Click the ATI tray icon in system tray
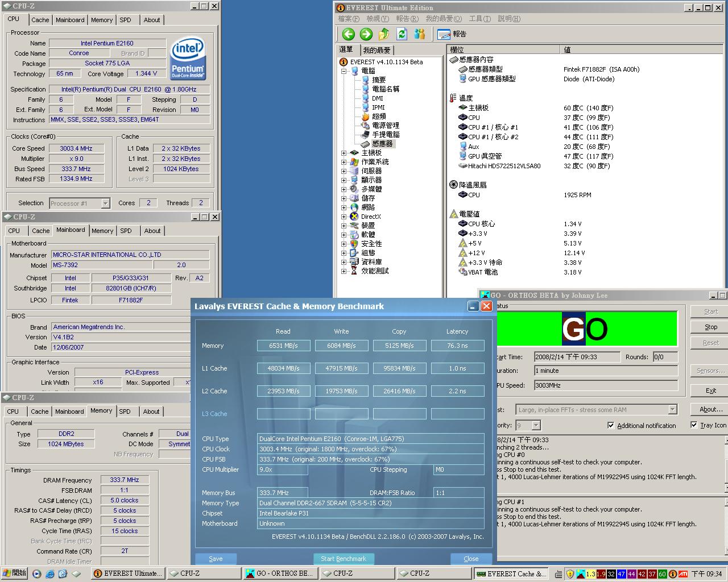Viewport: 728px width, 582px height. coord(683,574)
